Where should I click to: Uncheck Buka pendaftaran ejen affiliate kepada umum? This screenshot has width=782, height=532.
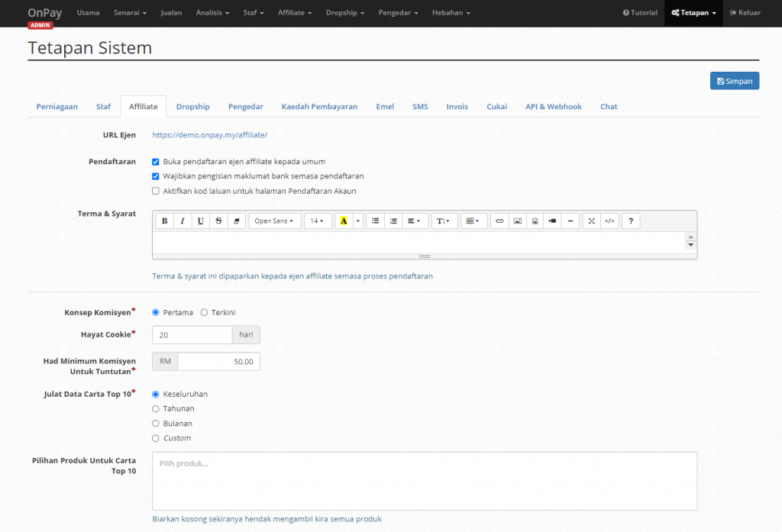[x=156, y=162]
